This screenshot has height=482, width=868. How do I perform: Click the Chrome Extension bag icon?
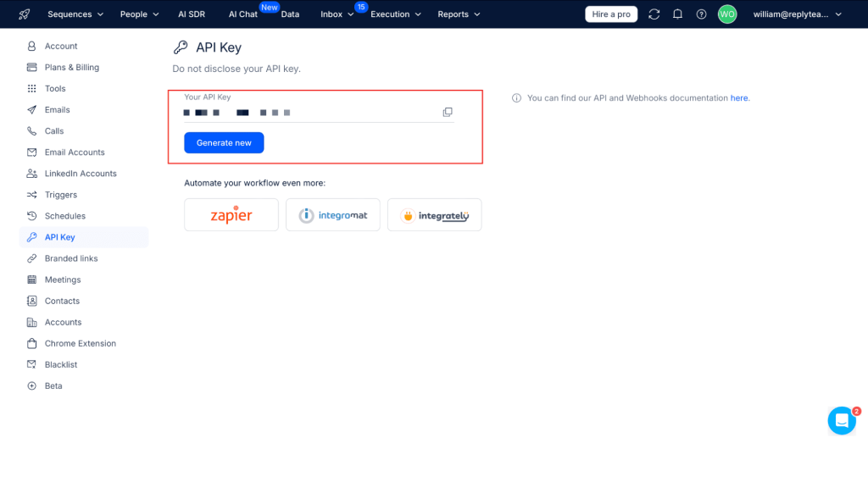click(31, 343)
